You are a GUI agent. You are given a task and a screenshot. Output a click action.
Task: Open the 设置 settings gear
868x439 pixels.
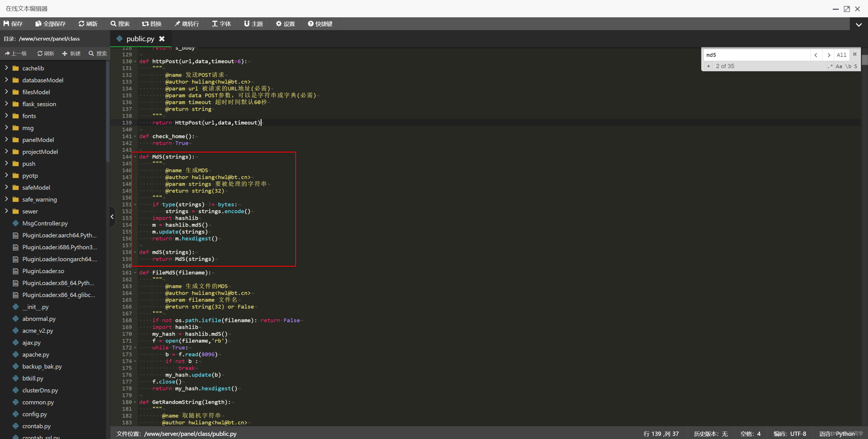(285, 24)
